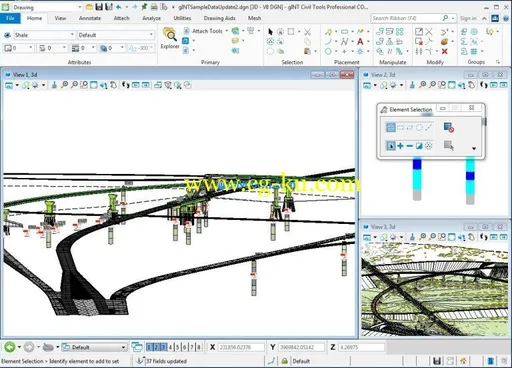
Task: Click the X coordinate field
Action: tap(241, 347)
